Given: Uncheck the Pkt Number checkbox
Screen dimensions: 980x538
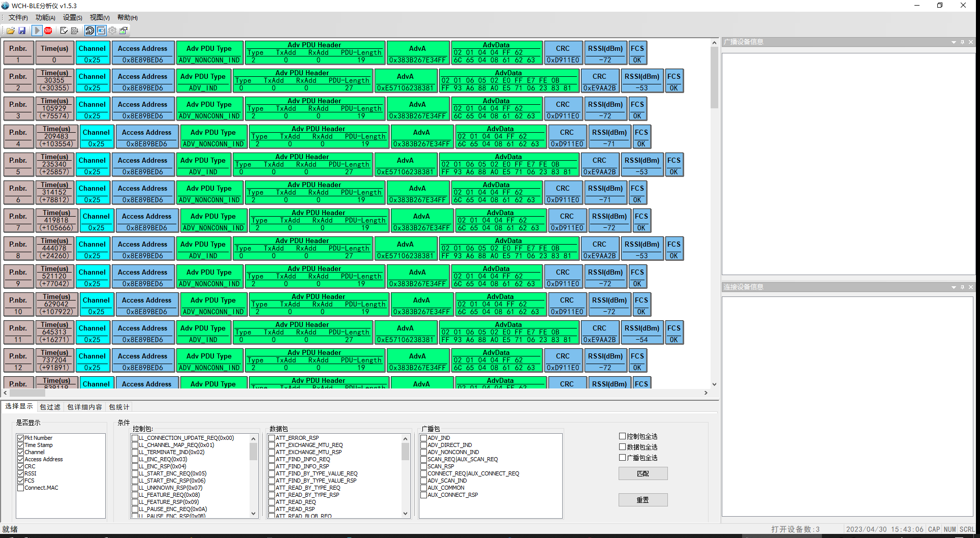Looking at the screenshot, I should coord(21,438).
